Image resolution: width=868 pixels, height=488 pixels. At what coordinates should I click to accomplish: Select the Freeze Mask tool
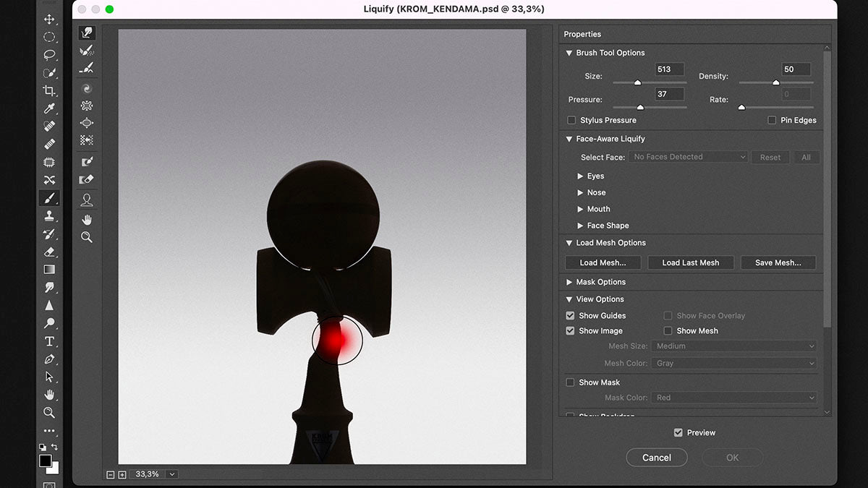pyautogui.click(x=87, y=161)
